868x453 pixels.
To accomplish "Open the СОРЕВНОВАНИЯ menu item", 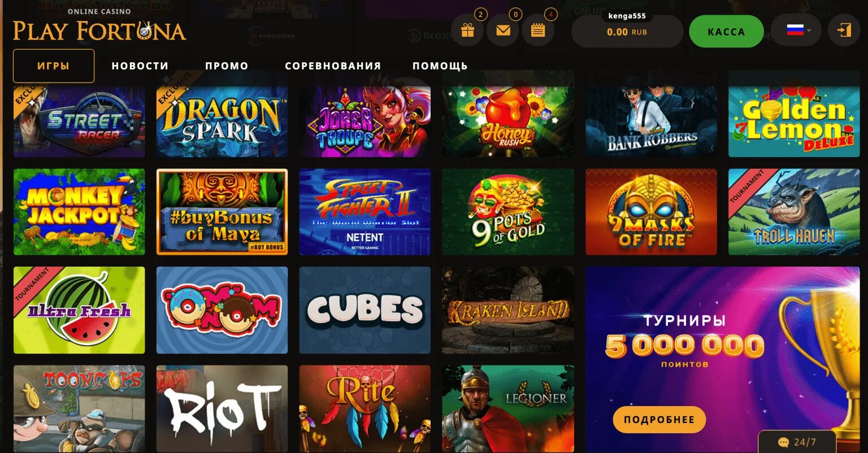I will (x=333, y=66).
